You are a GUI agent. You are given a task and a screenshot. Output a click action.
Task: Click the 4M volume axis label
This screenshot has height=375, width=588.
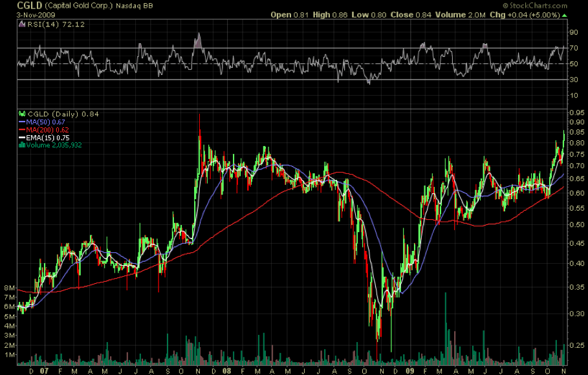tap(9, 326)
